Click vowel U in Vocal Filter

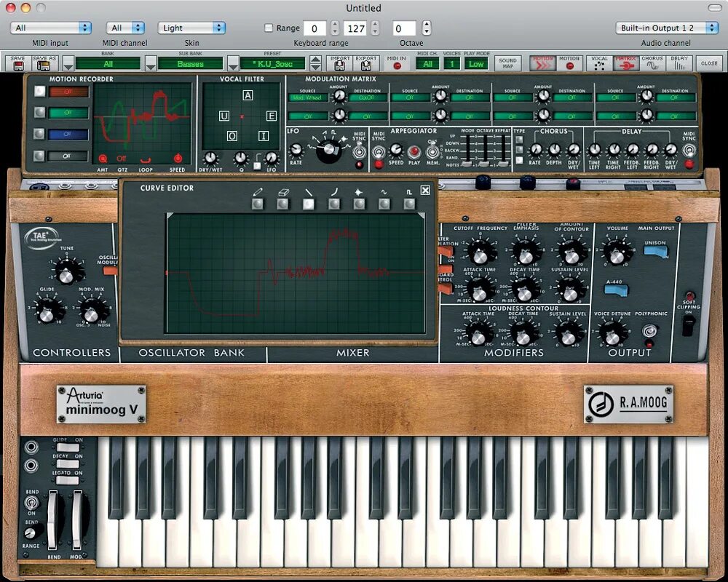[224, 116]
